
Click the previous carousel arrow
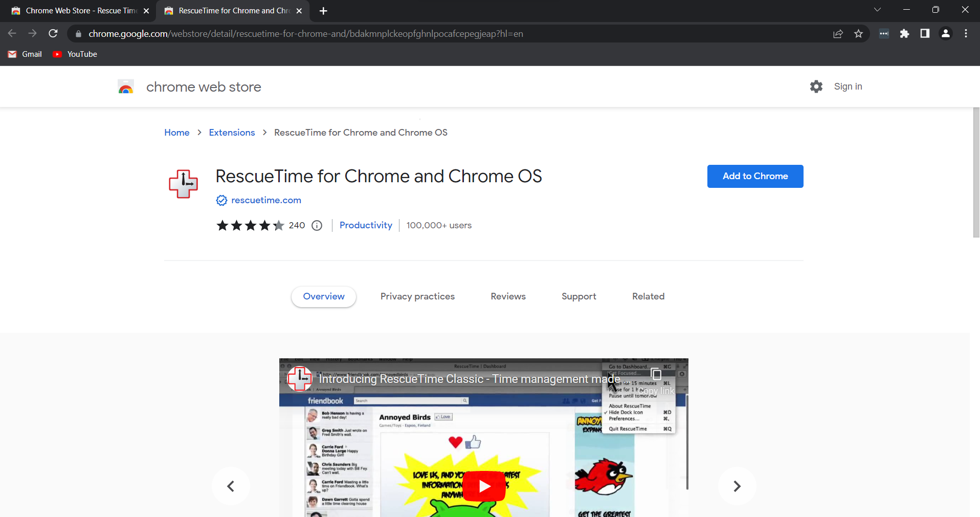pos(230,486)
